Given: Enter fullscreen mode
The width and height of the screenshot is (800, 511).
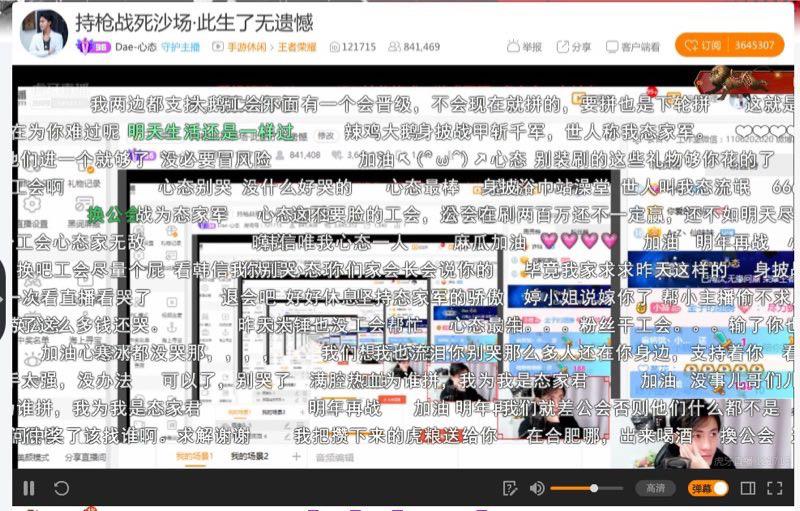Looking at the screenshot, I should click(775, 488).
